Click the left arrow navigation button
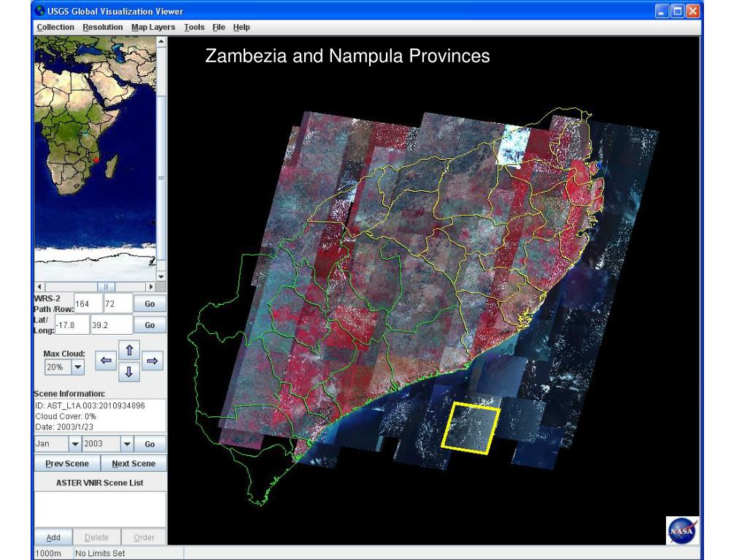This screenshot has width=747, height=560. point(106,360)
